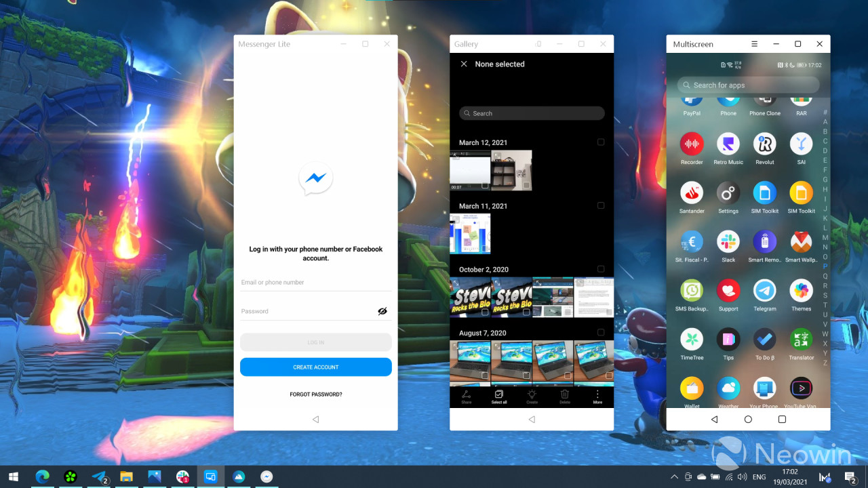Open Telegram from the taskbar
This screenshot has height=488, width=868.
click(x=100, y=476)
